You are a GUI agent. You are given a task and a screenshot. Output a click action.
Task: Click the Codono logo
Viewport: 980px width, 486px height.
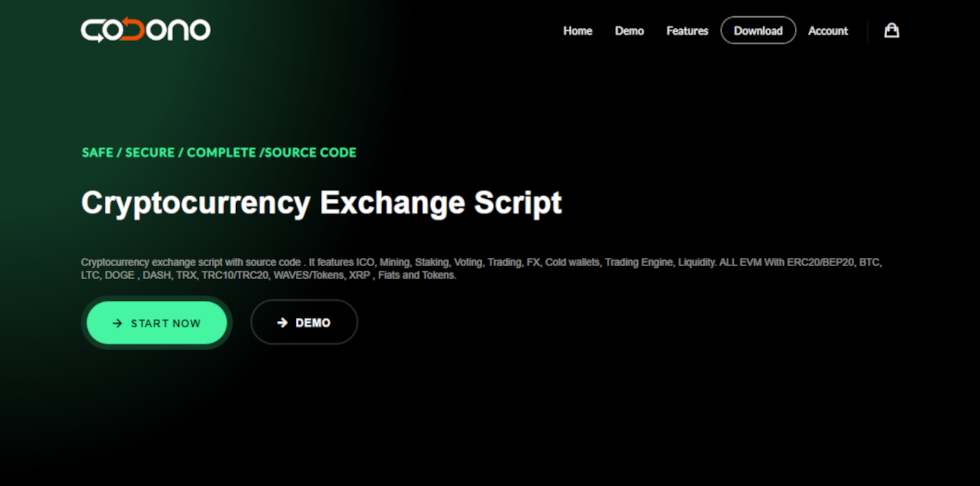tap(145, 30)
